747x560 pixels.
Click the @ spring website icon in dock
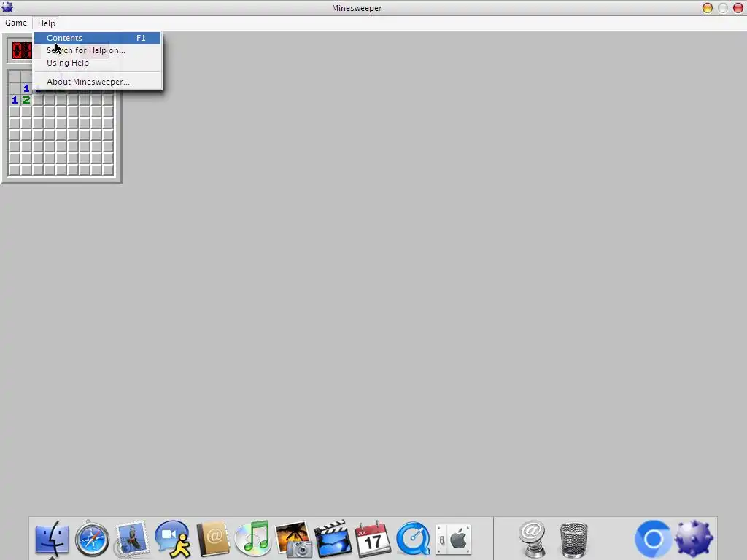(x=532, y=539)
